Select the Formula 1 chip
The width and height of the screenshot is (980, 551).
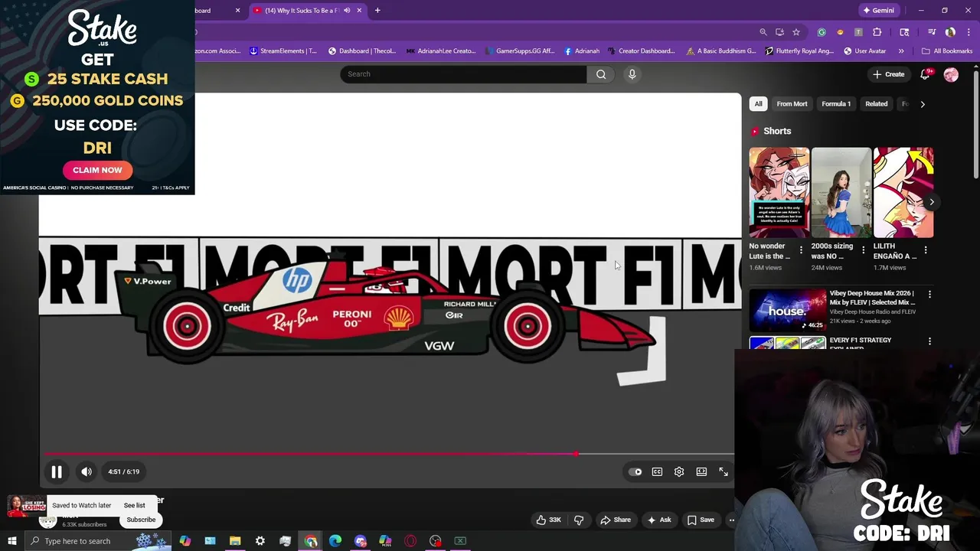tap(836, 104)
